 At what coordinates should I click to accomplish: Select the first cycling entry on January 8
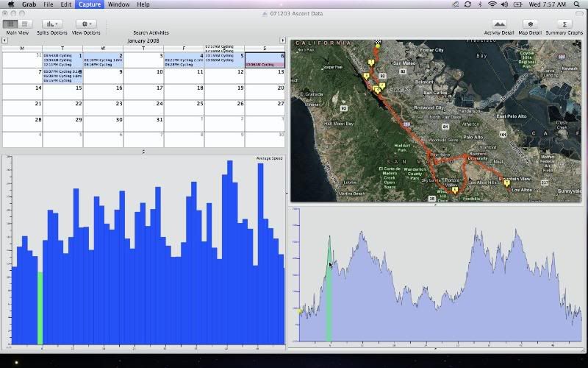coord(62,71)
